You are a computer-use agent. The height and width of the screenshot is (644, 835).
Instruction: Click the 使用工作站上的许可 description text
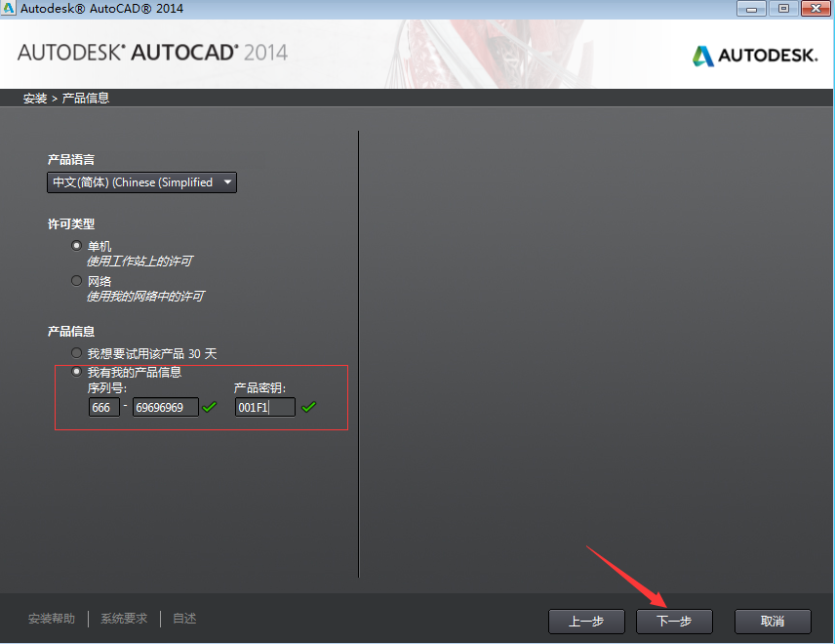pos(139,261)
